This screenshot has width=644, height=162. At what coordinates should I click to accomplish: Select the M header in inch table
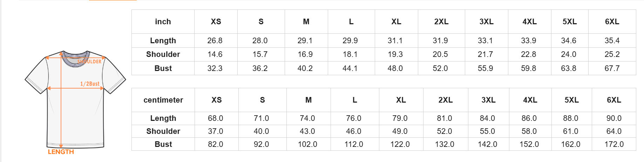click(x=306, y=22)
